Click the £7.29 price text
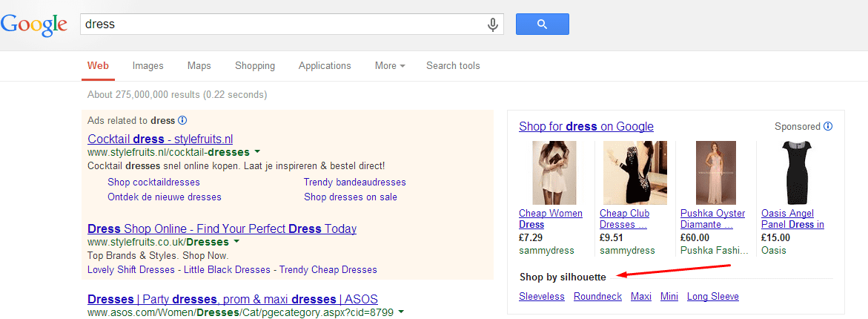This screenshot has width=868, height=319. 531,237
